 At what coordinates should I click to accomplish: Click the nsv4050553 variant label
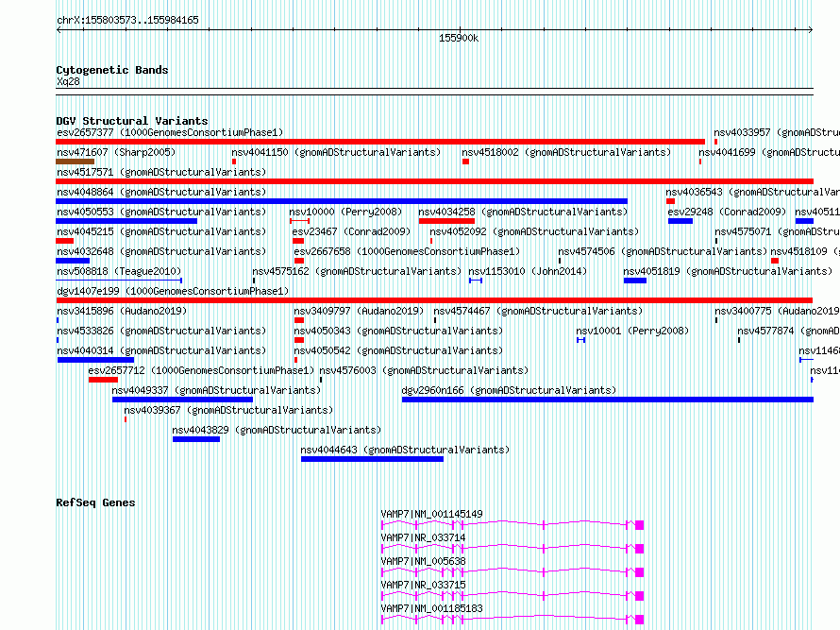[161, 212]
